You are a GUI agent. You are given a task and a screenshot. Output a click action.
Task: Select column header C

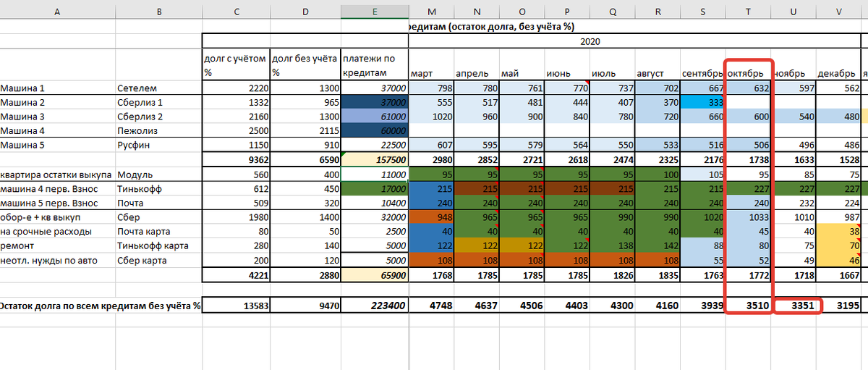[x=236, y=10]
